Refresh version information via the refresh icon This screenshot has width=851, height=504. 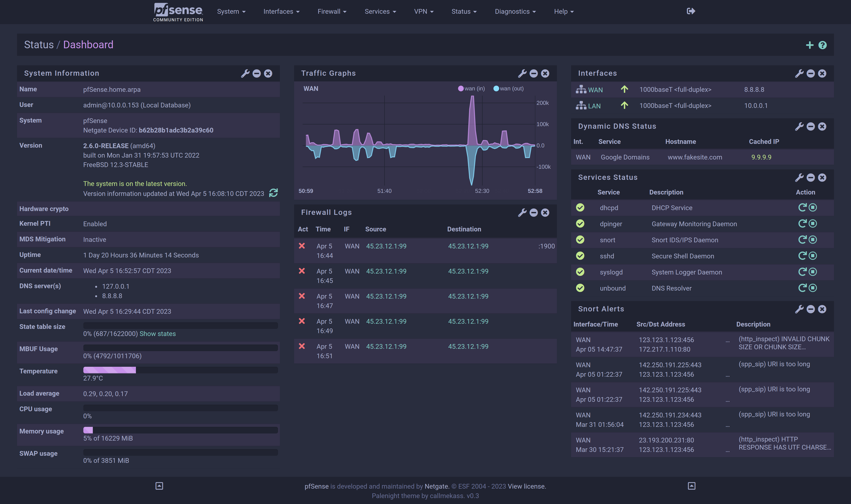(x=273, y=193)
